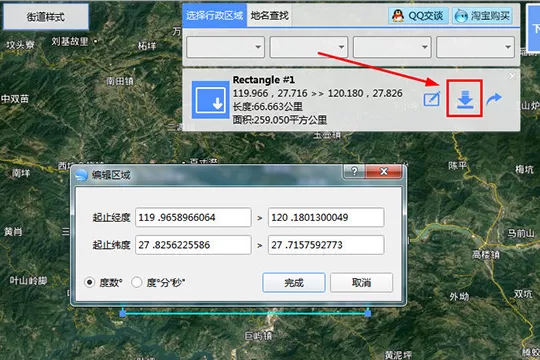Expand the first administrative region dropdown

coord(226,47)
